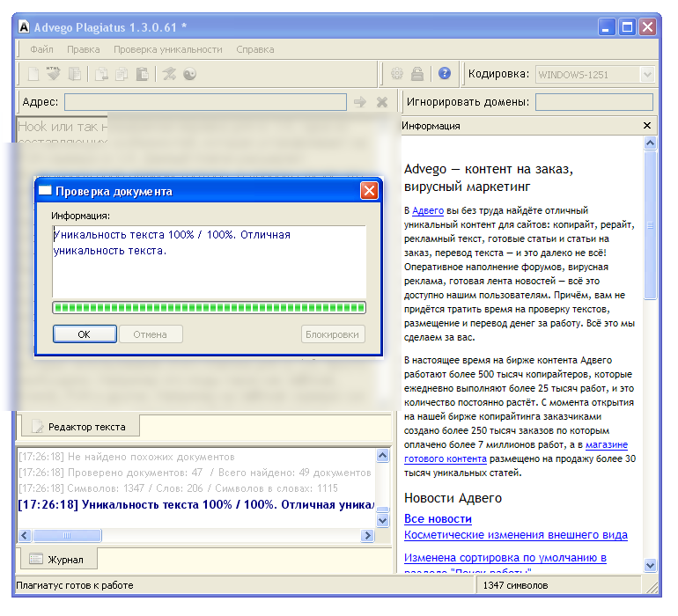The image size is (678, 616).
Task: Click the Отмена button
Action: click(x=151, y=334)
